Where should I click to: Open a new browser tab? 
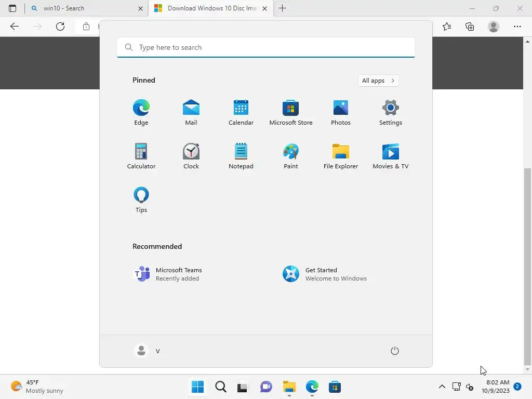coord(282,8)
